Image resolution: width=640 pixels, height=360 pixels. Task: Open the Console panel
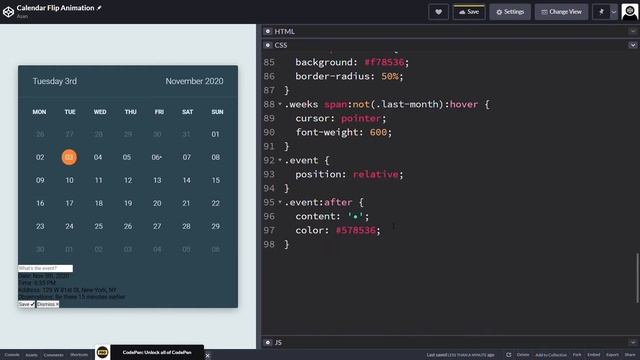[x=12, y=355]
